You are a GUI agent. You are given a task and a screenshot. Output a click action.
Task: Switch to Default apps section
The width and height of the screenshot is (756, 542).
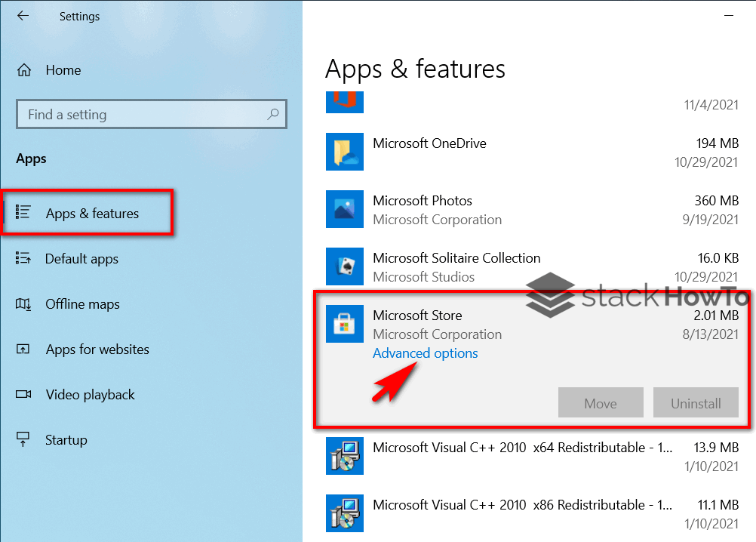click(x=81, y=259)
